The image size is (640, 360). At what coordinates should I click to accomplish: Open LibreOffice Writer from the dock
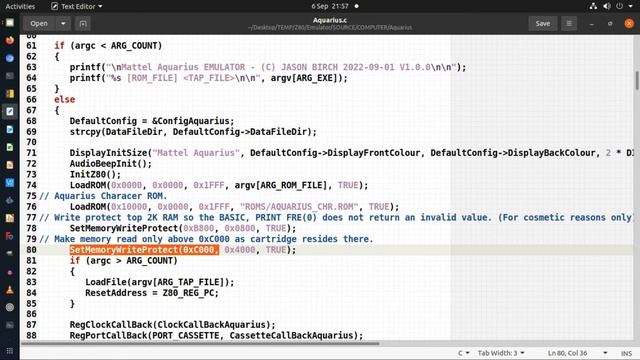(10, 129)
